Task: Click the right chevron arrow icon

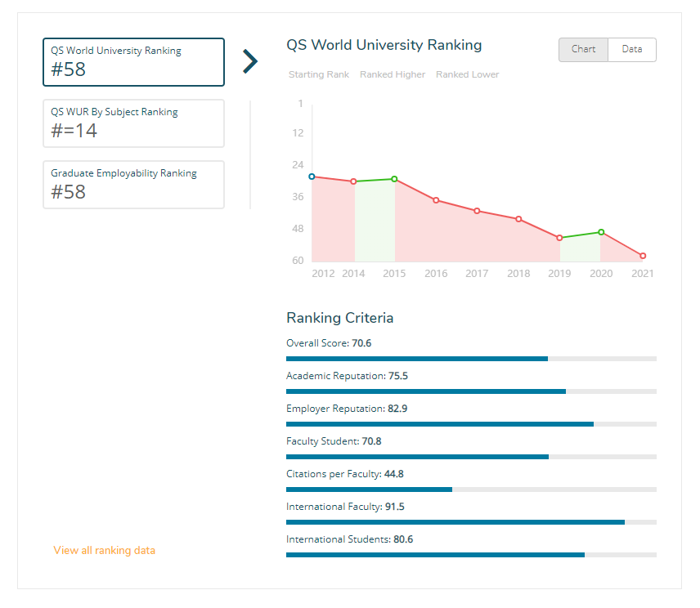Action: (250, 61)
